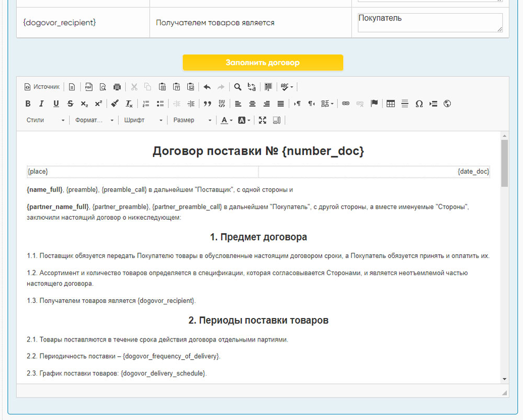Toggle subscript formatting

pyautogui.click(x=84, y=104)
